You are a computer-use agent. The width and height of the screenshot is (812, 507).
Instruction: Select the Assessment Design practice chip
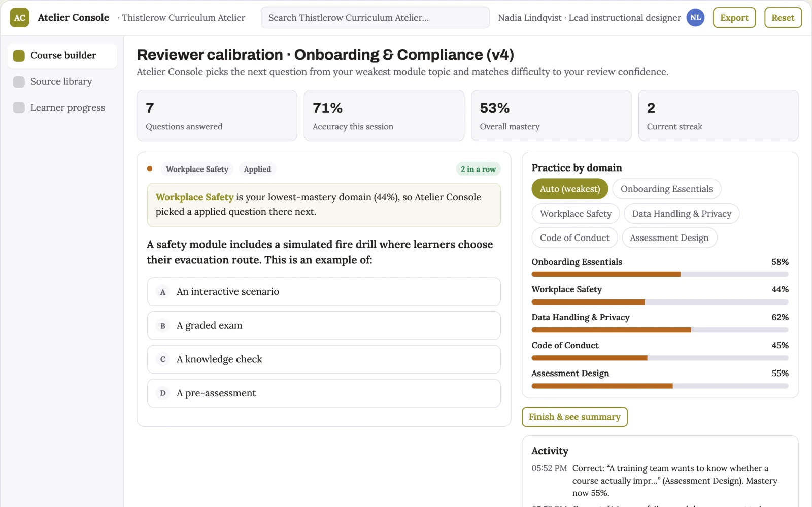669,238
